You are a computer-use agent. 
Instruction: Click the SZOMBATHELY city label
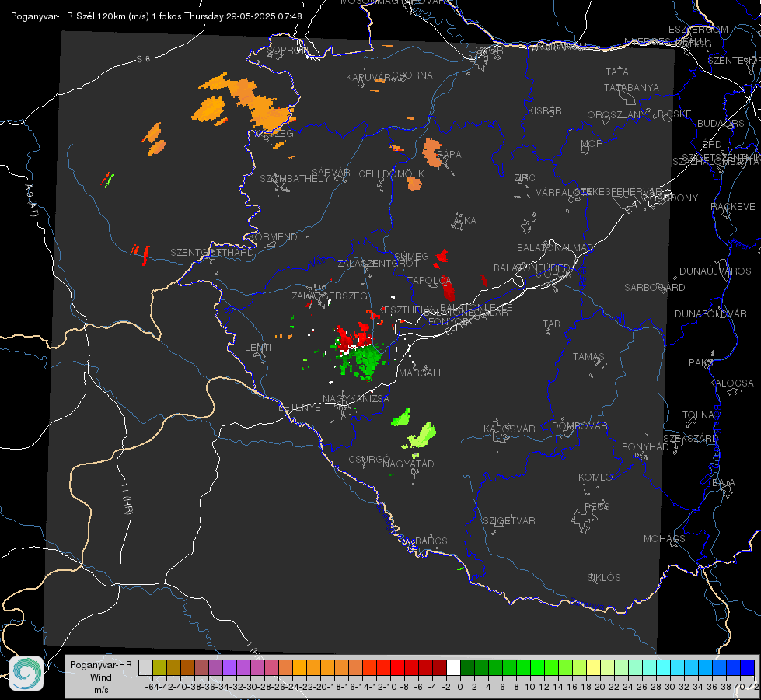(x=295, y=179)
